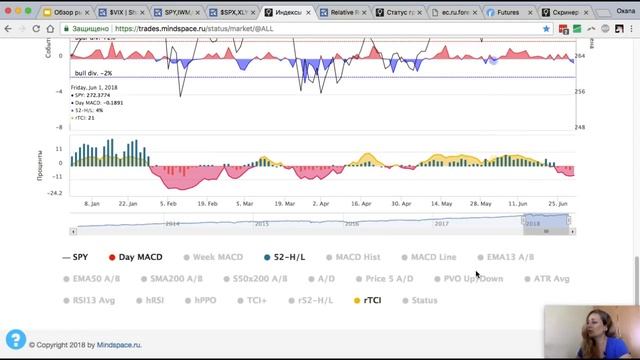
Task: Toggle rTCI series
Action: [x=367, y=300]
